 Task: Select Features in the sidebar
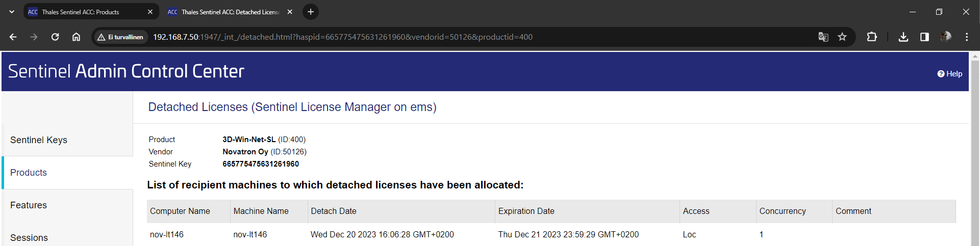(29, 205)
